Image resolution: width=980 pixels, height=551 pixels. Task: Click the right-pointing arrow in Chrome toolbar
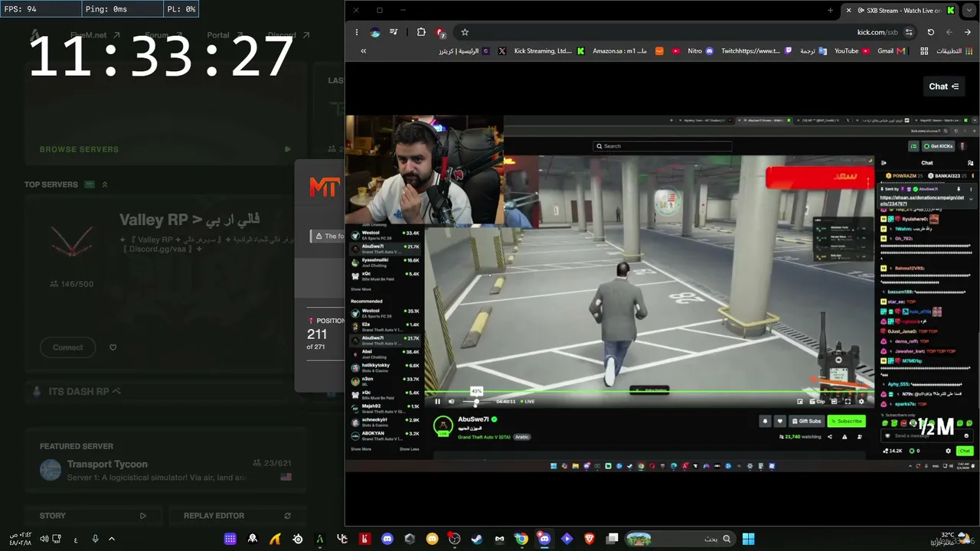coord(968,32)
